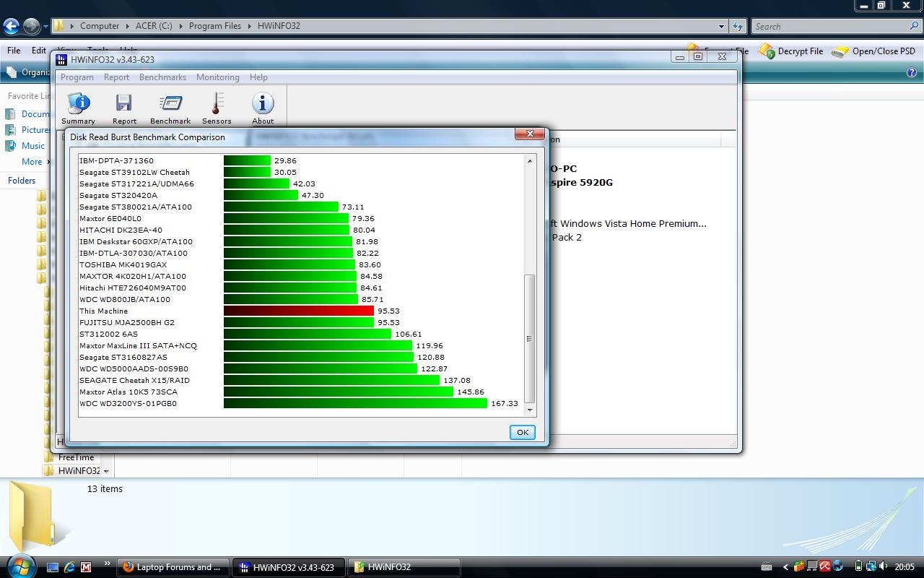Open Music favorite link
This screenshot has width=924, height=578.
pos(33,145)
